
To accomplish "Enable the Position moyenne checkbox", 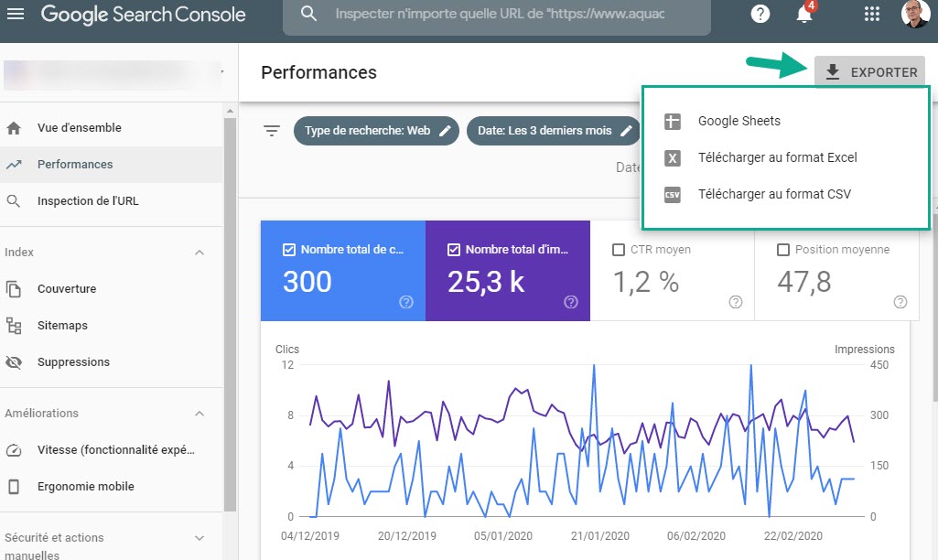I will pyautogui.click(x=783, y=250).
